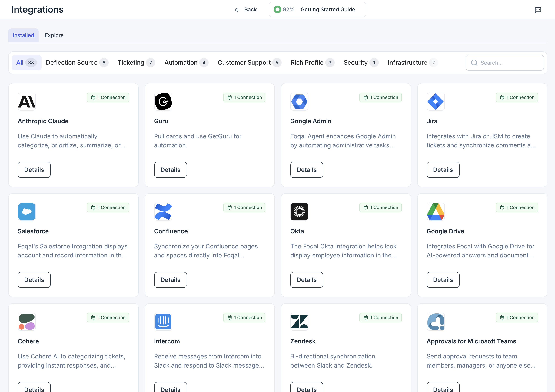Click the Anthropic Claude card title
This screenshot has height=392, width=555.
click(43, 121)
